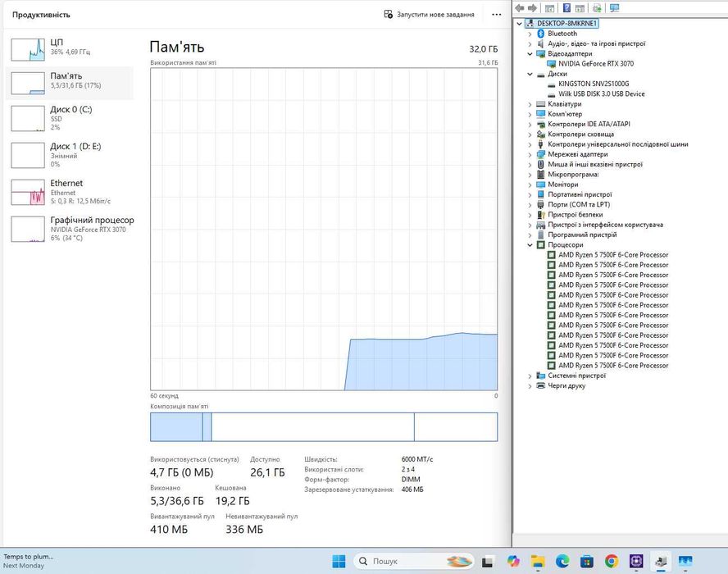Click the Device Manager taskbar icon
Viewport: 728px width, 574px height.
point(661,562)
